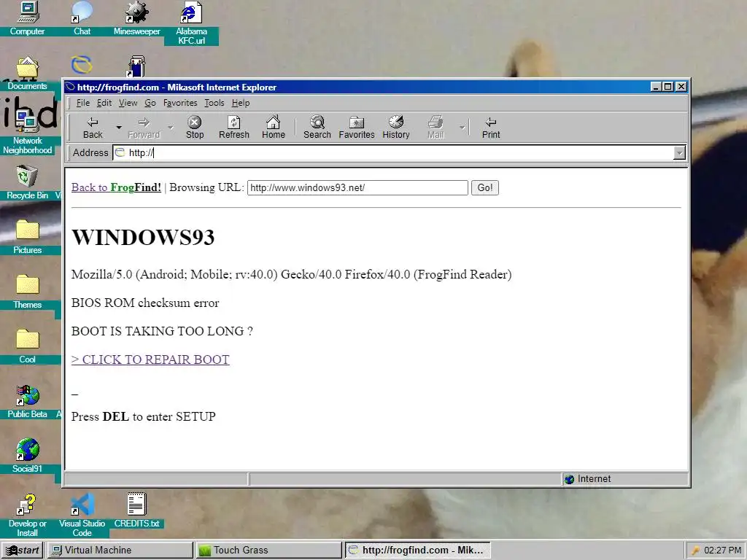Open the View menu
The width and height of the screenshot is (747, 560).
(128, 103)
